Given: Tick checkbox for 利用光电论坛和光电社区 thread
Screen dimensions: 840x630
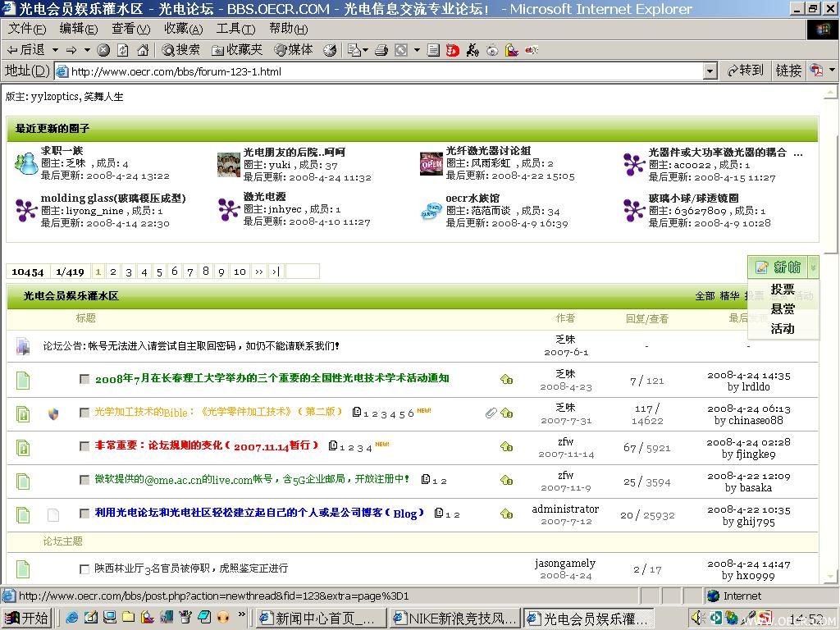Looking at the screenshot, I should pos(84,514).
